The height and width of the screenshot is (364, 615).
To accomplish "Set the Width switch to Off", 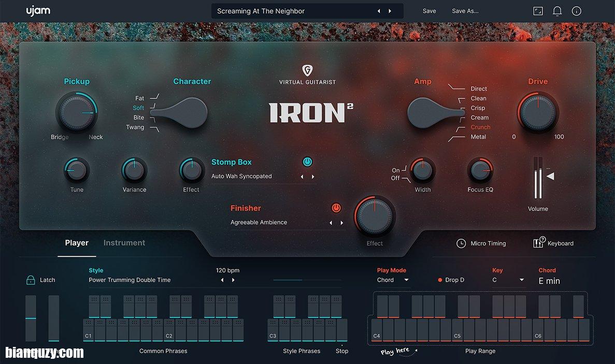I will coord(395,178).
